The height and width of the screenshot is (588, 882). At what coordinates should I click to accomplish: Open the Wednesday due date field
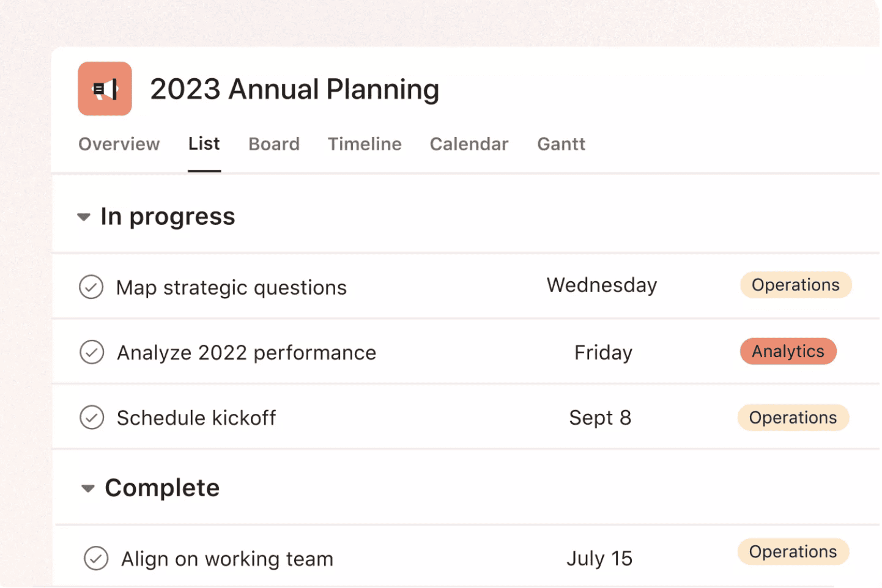tap(602, 285)
